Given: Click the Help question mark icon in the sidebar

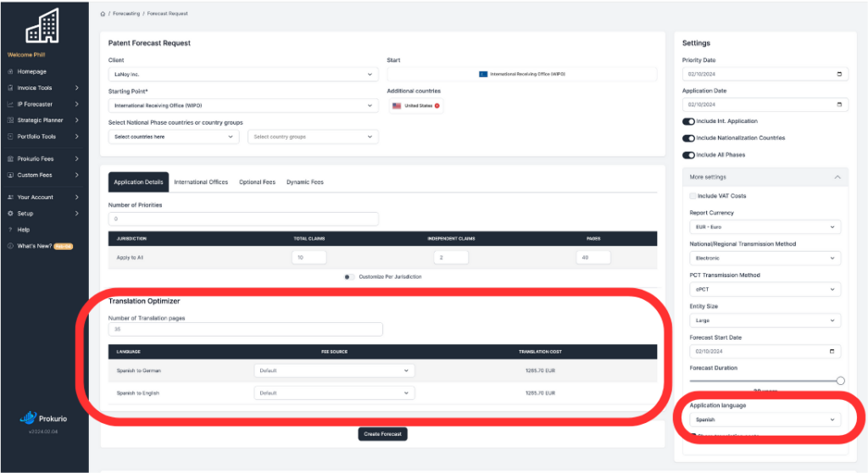Looking at the screenshot, I should 10,230.
